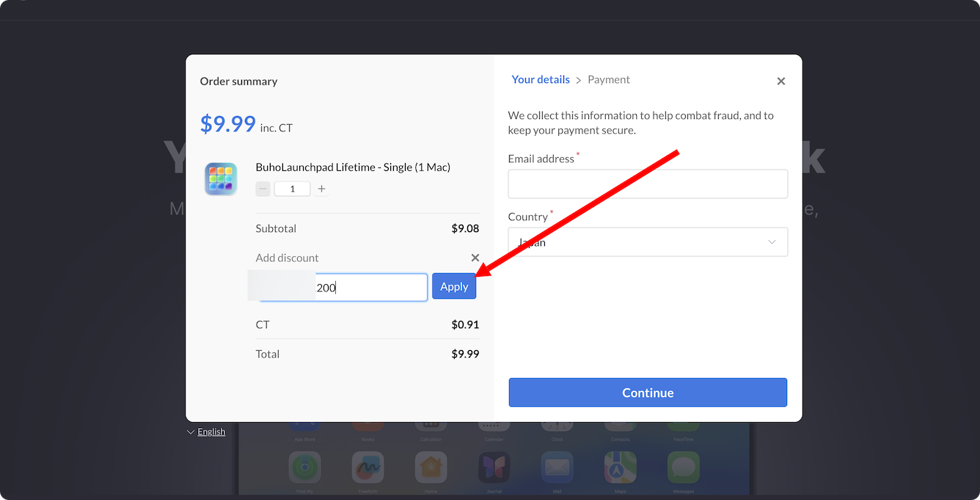Click the Continue button
The height and width of the screenshot is (500, 980).
point(648,393)
